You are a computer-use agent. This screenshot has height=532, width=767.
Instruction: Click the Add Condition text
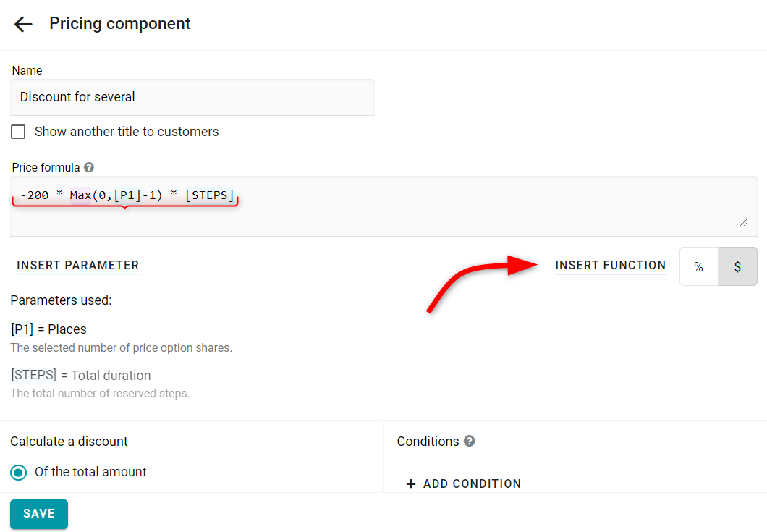pyautogui.click(x=472, y=484)
